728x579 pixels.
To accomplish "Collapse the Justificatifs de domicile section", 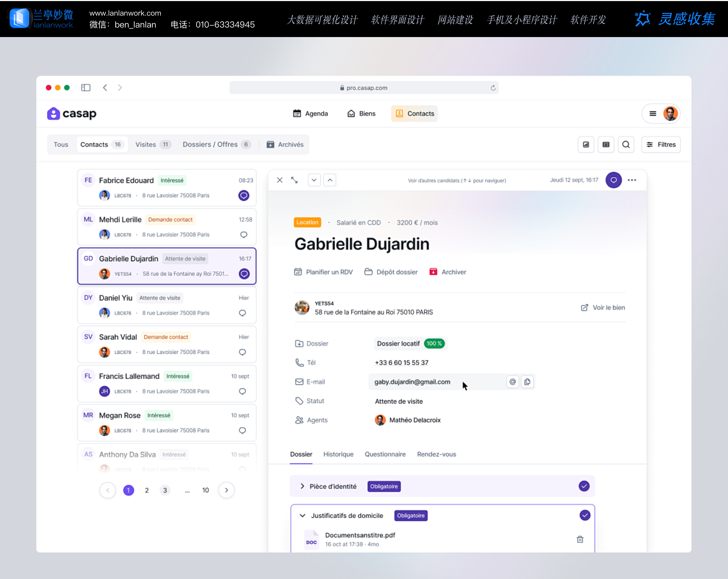I will pyautogui.click(x=302, y=515).
